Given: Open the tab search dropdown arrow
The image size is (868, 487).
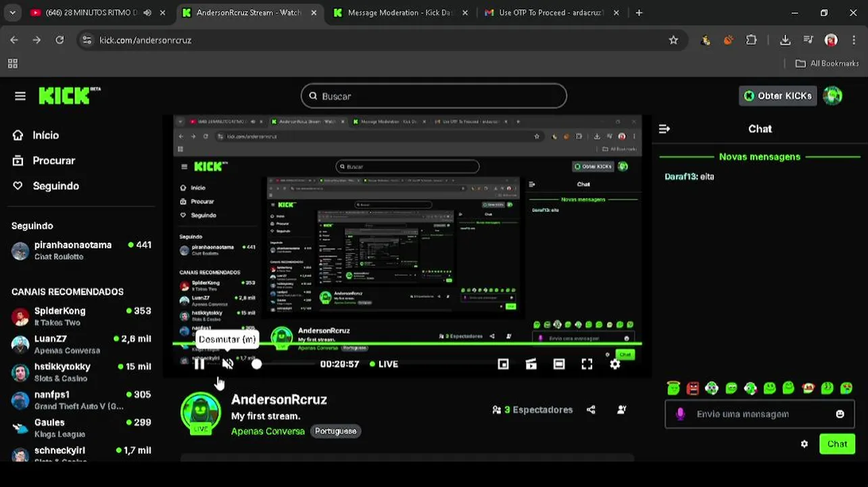Looking at the screenshot, I should click(x=13, y=12).
